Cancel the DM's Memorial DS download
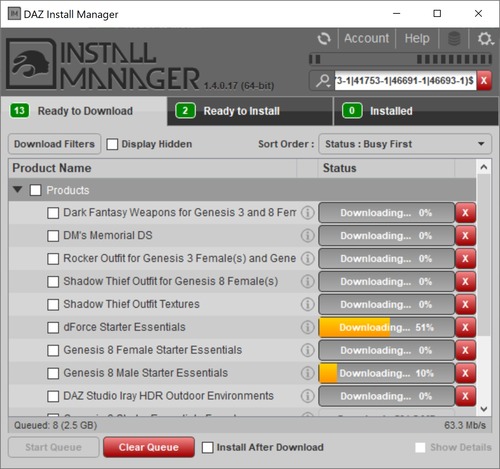Viewport: 500px width, 469px height. pyautogui.click(x=465, y=236)
